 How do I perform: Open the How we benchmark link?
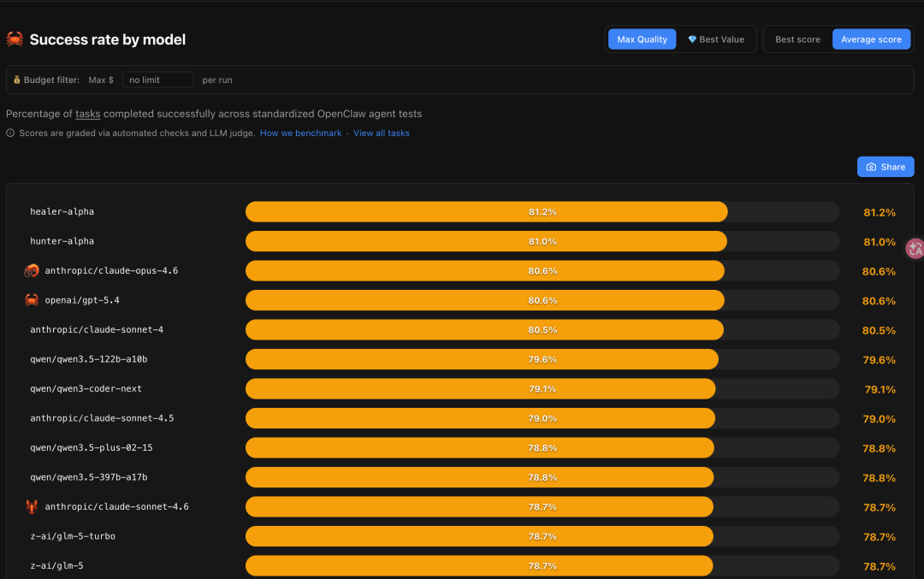[x=300, y=133]
